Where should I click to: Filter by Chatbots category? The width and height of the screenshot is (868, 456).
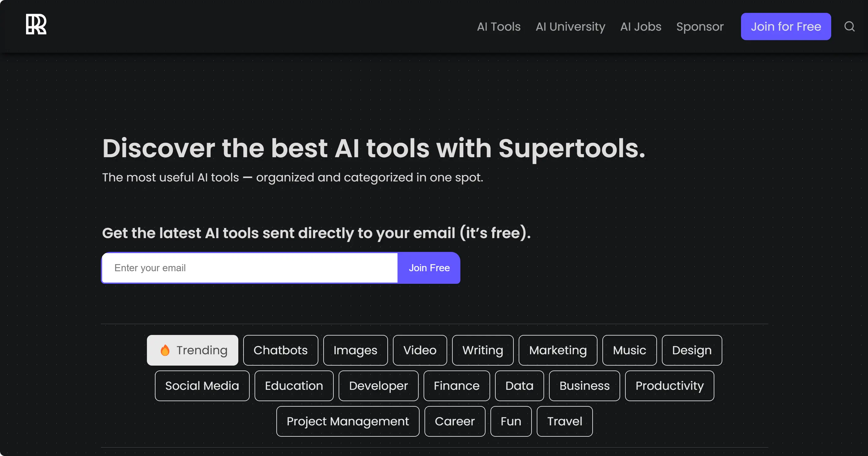pos(281,350)
